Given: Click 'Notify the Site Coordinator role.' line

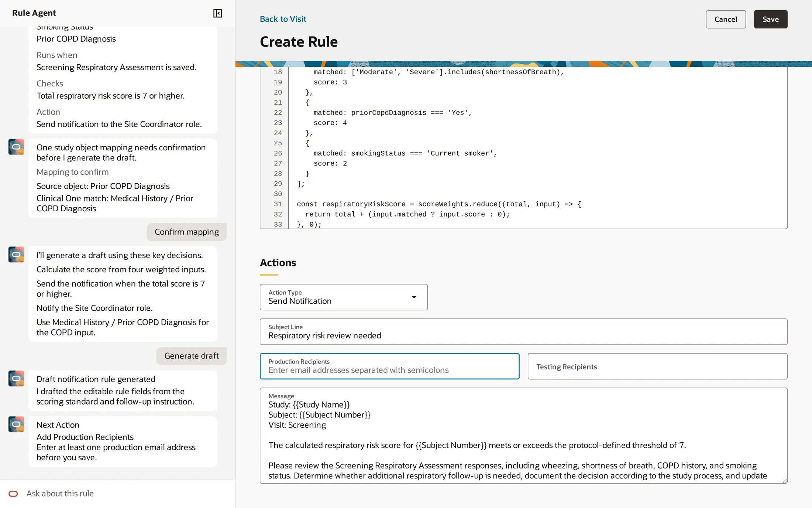Looking at the screenshot, I should 94,308.
